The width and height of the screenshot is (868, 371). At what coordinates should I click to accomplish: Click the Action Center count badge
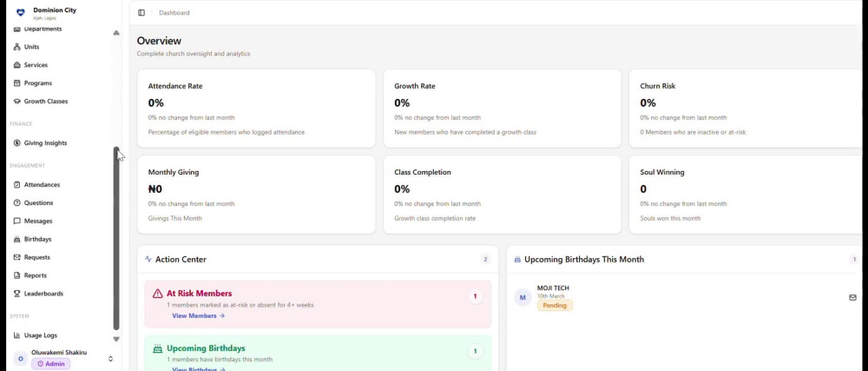click(x=485, y=259)
